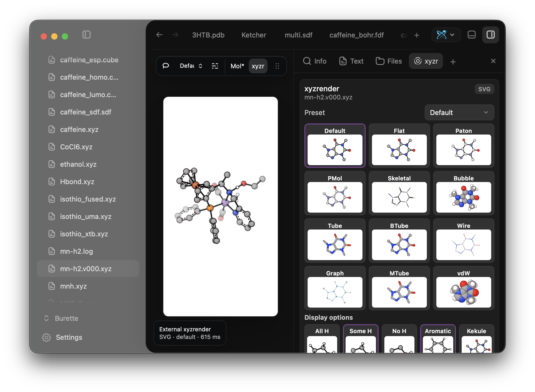
Task: Enable the Kekule display option
Action: 476,339
